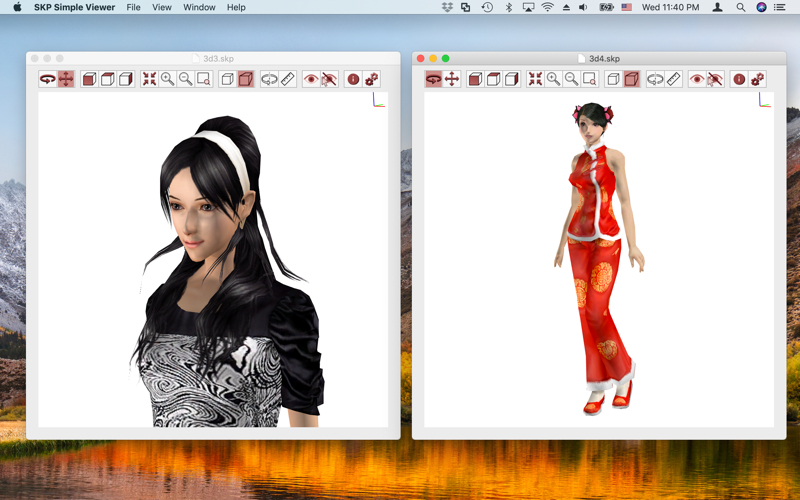The width and height of the screenshot is (800, 500).
Task: Choose wireframe cube display in 3d4.skp window
Action: coord(613,79)
